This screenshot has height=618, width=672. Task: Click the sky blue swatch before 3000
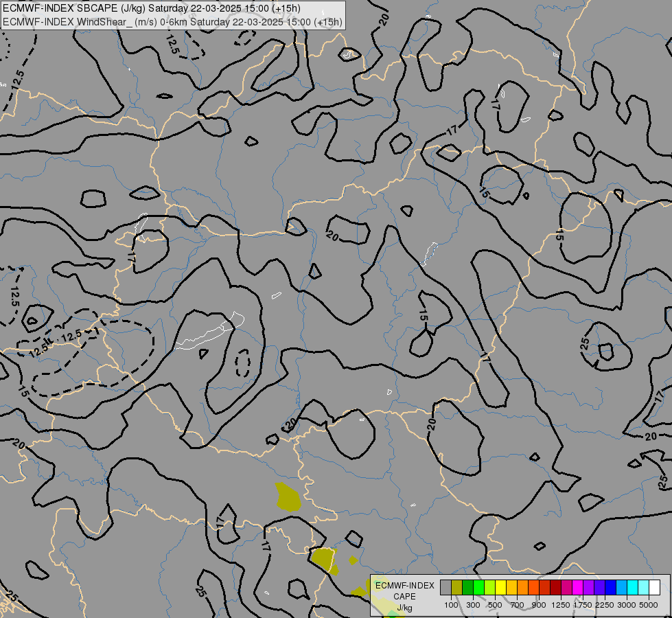[x=622, y=588]
